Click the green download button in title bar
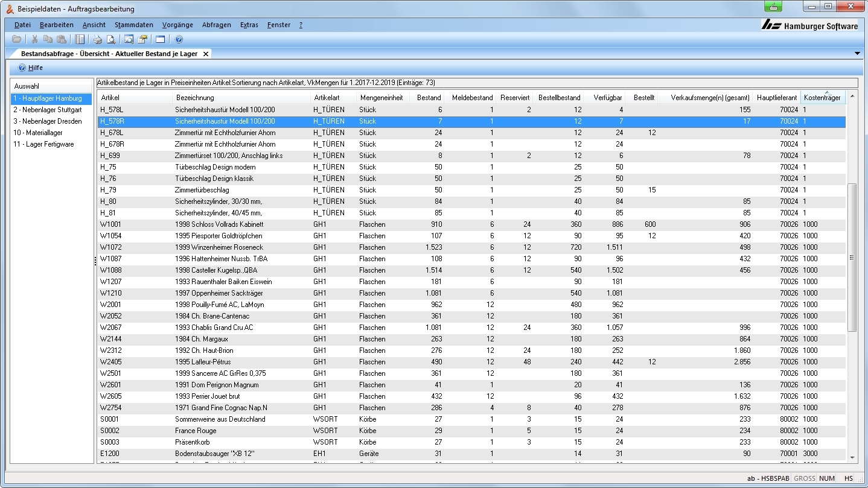 click(x=773, y=7)
